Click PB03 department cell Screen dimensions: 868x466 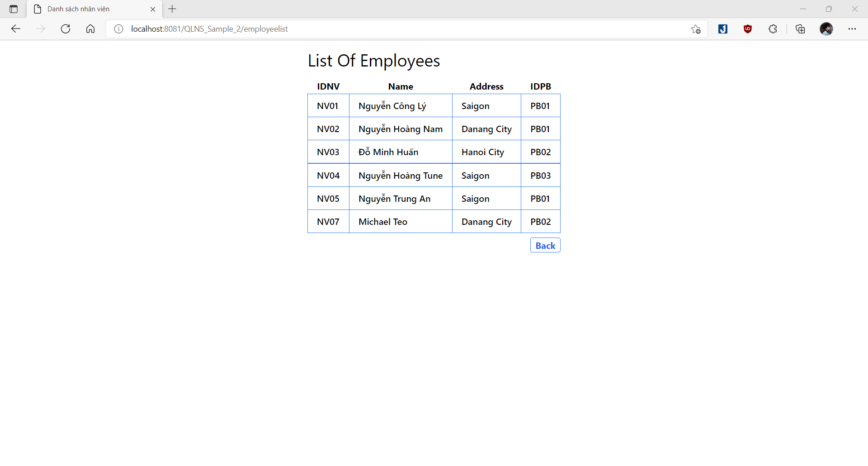tap(541, 176)
